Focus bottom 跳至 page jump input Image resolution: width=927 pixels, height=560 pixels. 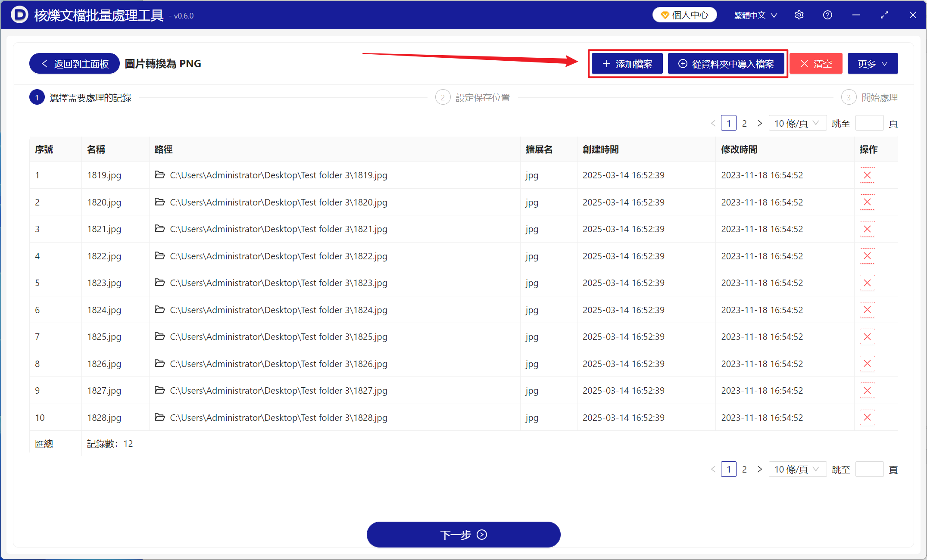pos(869,469)
